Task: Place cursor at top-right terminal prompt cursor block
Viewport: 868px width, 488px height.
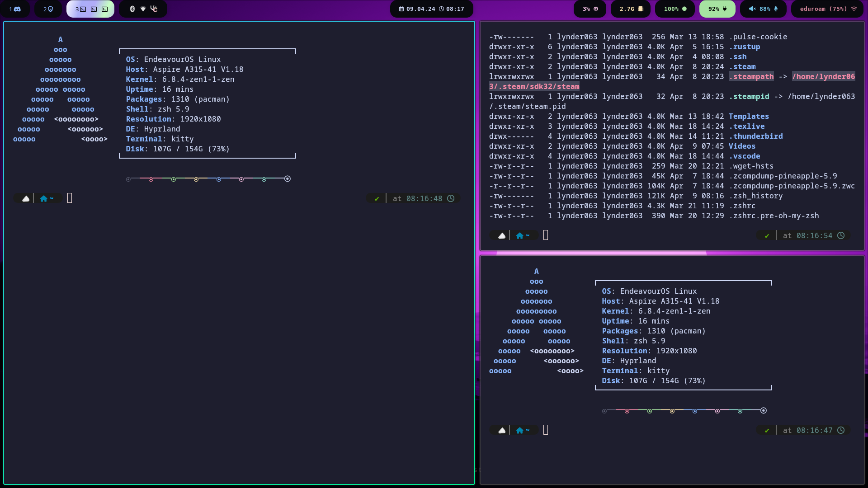Action: point(546,235)
